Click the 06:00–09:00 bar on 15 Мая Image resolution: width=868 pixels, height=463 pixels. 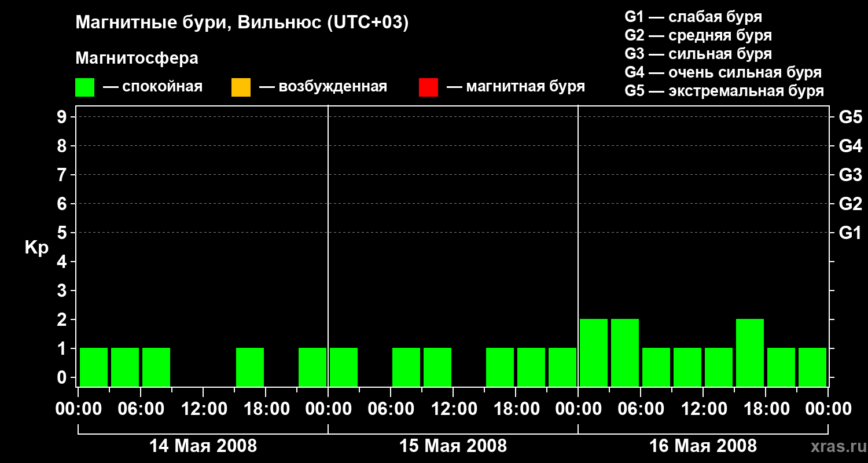(406, 367)
